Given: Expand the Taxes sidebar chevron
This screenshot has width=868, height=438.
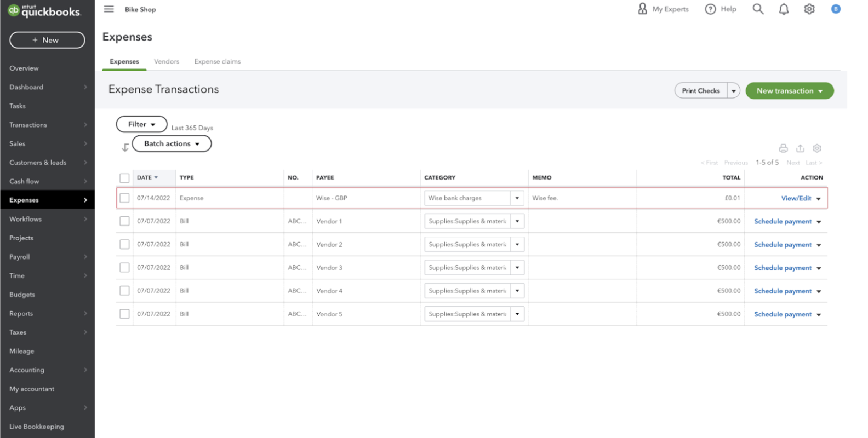Looking at the screenshot, I should click(85, 332).
